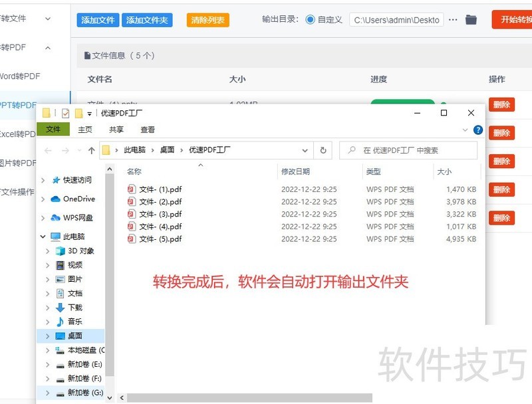532x404 pixels.
Task: Click the PDF icon of 文件- (3).pdf
Action: (131, 214)
